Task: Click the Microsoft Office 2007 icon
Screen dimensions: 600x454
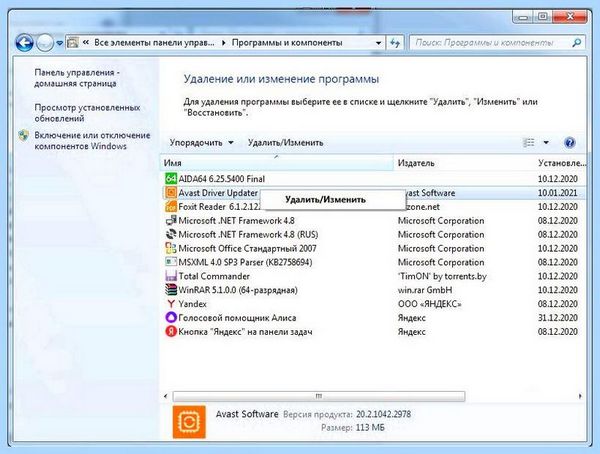Action: click(171, 248)
